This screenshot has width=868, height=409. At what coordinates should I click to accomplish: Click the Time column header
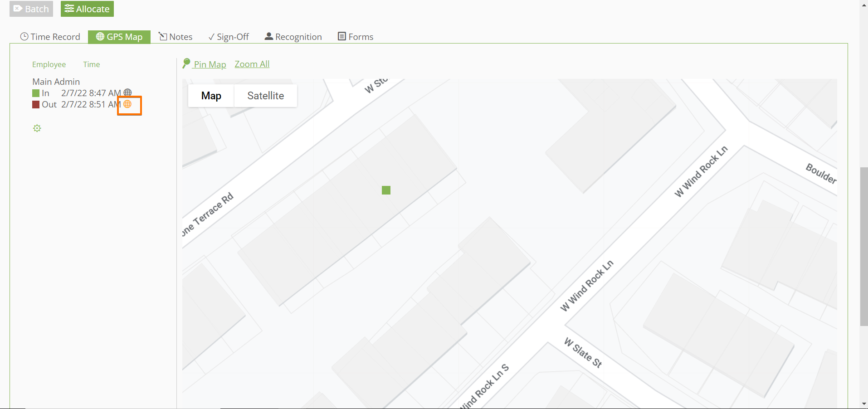coord(92,64)
